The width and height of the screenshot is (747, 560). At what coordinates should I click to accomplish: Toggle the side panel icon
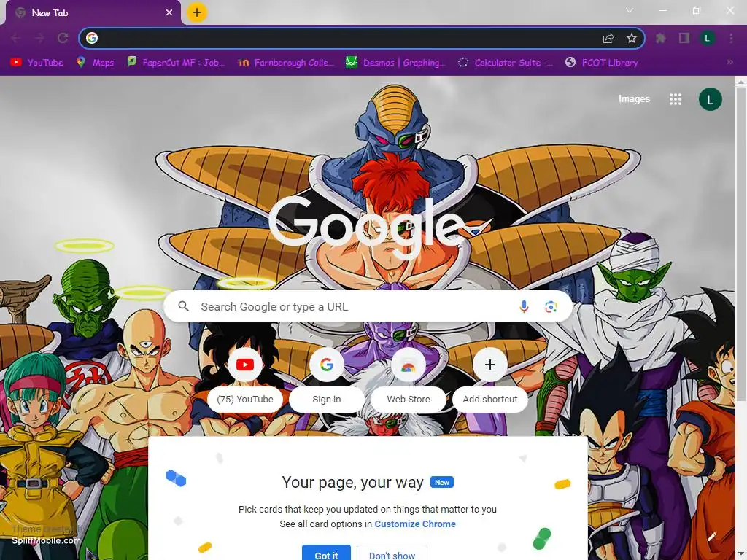(x=684, y=38)
